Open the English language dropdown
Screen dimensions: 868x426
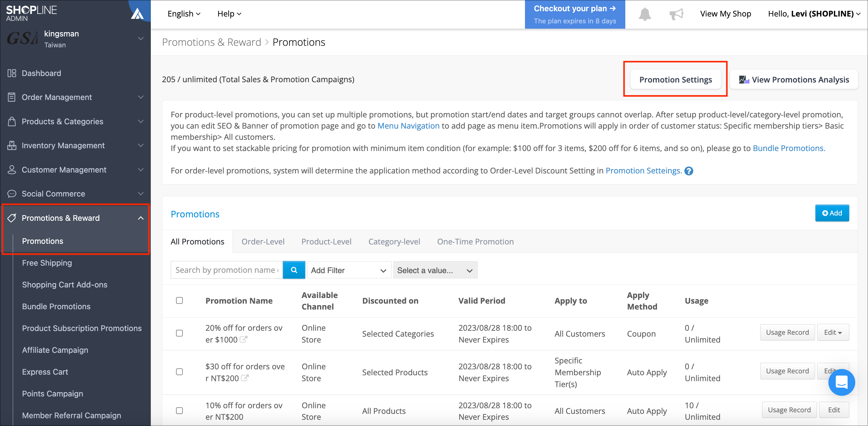tap(184, 14)
